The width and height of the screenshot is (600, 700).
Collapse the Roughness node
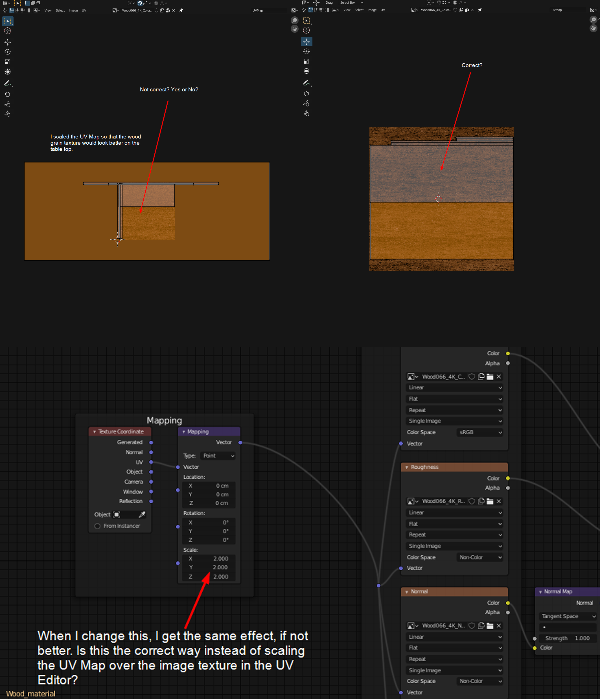(407, 467)
